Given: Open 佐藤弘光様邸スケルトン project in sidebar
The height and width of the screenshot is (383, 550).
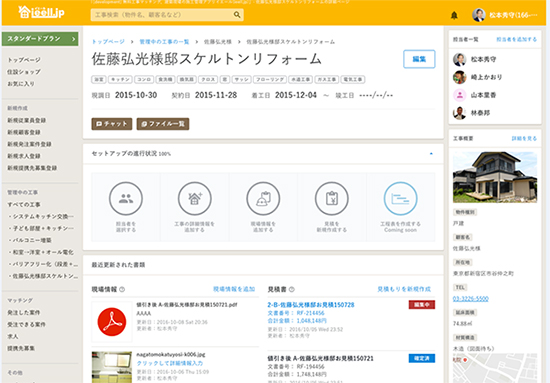Looking at the screenshot, I should click(43, 276).
